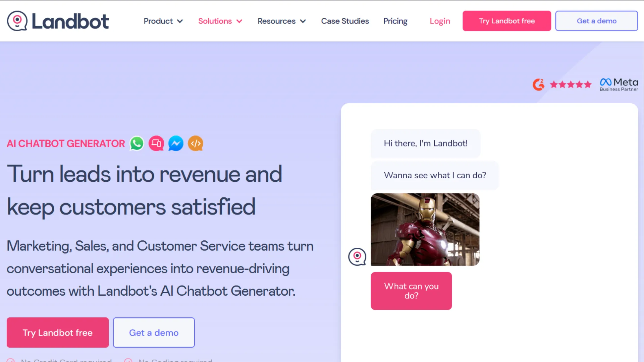Open the Pricing page

point(395,21)
